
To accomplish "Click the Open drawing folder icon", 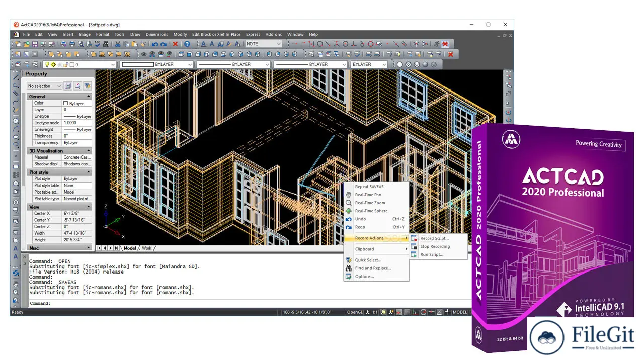I will tap(27, 44).
